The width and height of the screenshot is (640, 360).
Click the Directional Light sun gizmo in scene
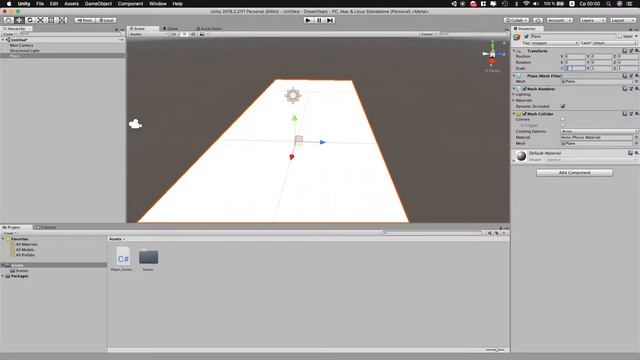[x=293, y=95]
